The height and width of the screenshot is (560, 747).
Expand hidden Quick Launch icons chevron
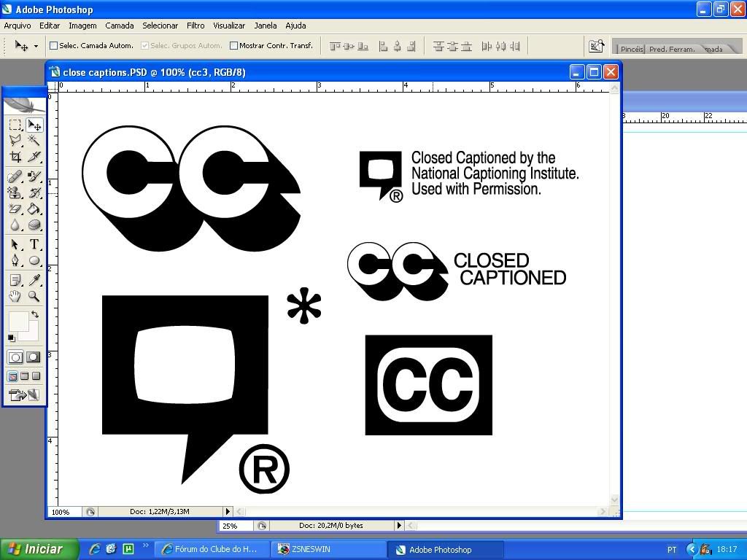point(146,545)
